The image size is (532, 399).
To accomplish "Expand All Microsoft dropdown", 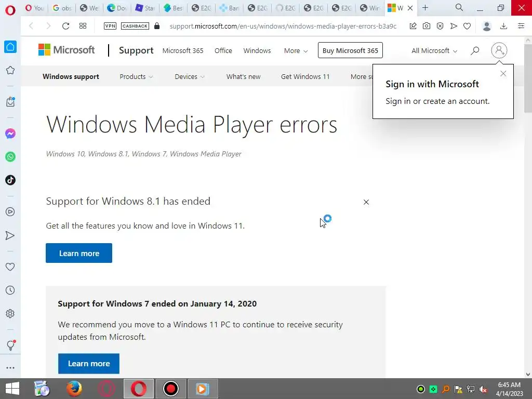I will [x=434, y=50].
